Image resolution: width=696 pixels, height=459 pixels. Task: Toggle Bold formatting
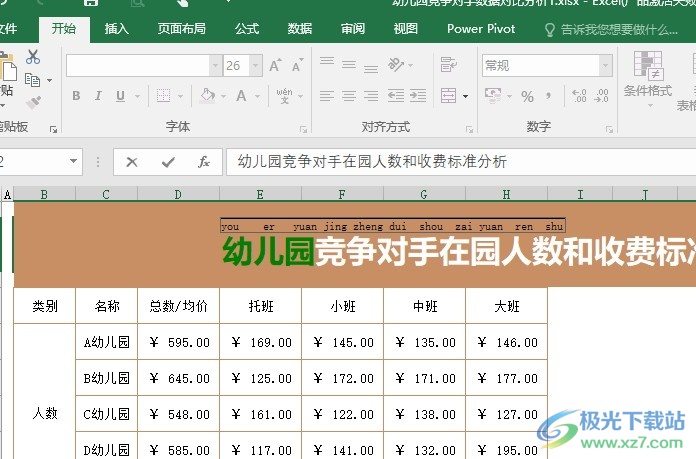76,95
